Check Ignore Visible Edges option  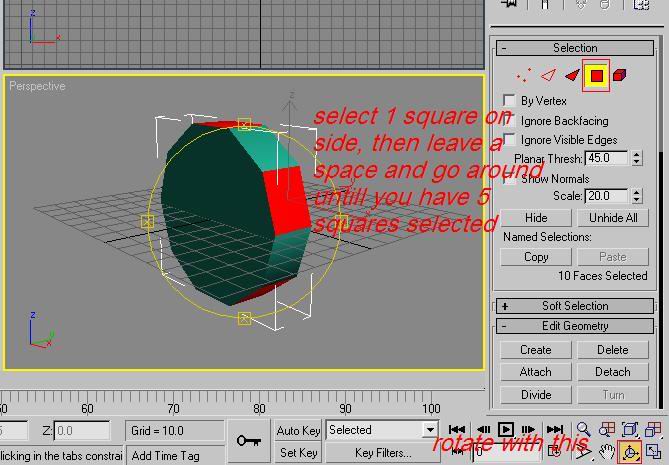(x=511, y=140)
